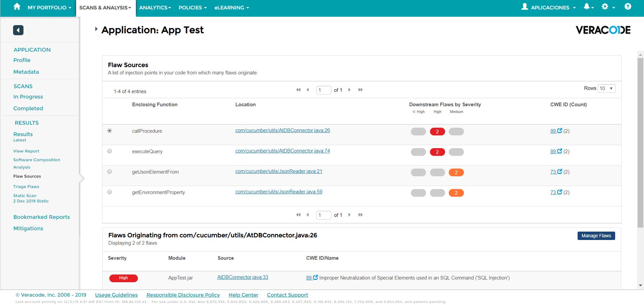Open Mitigations in sidebar
The height and width of the screenshot is (305, 644).
tap(28, 228)
